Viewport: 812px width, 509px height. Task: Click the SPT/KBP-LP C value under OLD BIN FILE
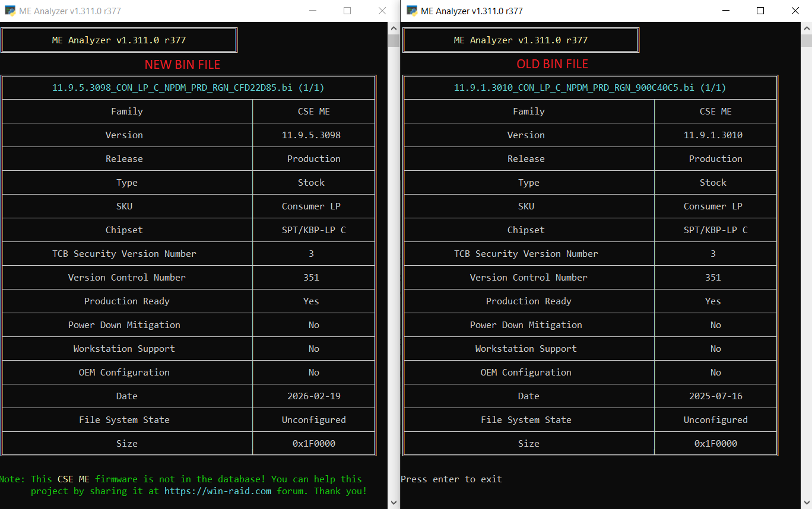(x=715, y=230)
